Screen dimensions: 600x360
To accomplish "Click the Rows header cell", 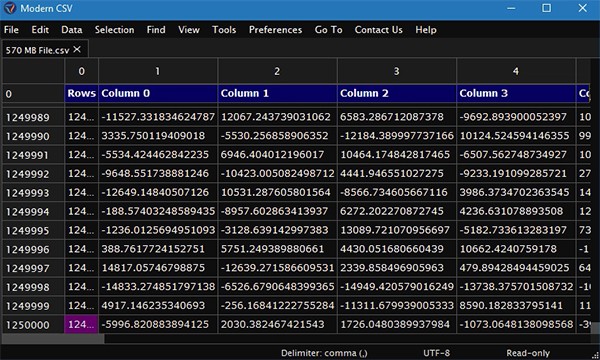I will pos(82,93).
